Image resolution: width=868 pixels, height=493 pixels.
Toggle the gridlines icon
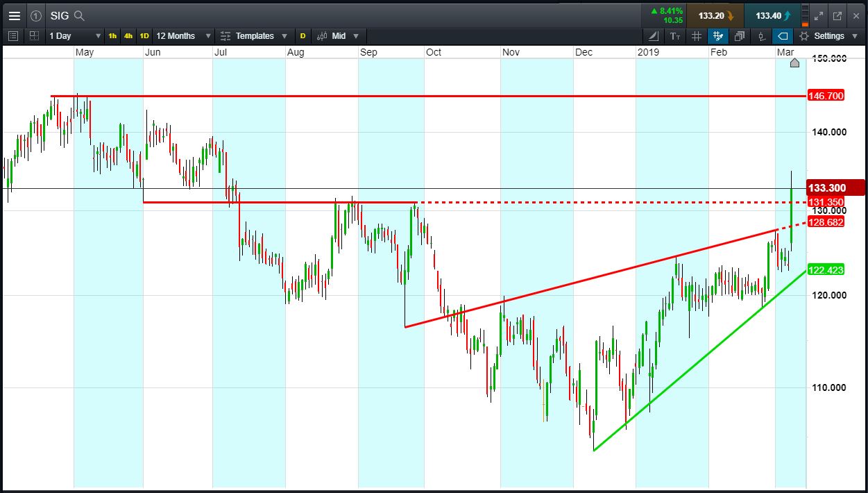(697, 36)
